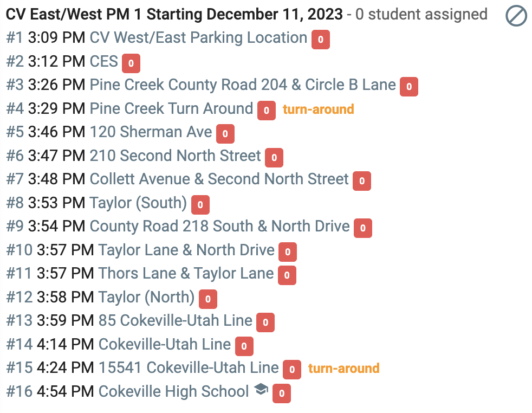Open the CES stop link
The width and height of the screenshot is (532, 413).
(103, 61)
